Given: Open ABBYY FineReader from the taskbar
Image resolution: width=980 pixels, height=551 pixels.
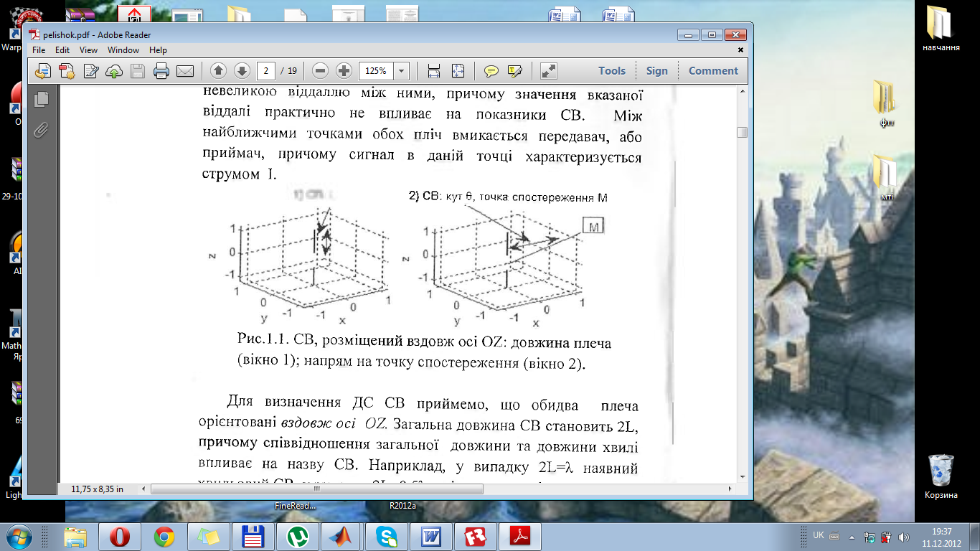Looking at the screenshot, I should (476, 537).
